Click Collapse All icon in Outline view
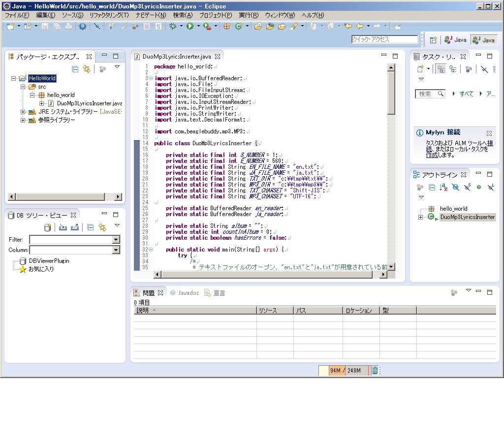The image size is (504, 443). [x=432, y=187]
